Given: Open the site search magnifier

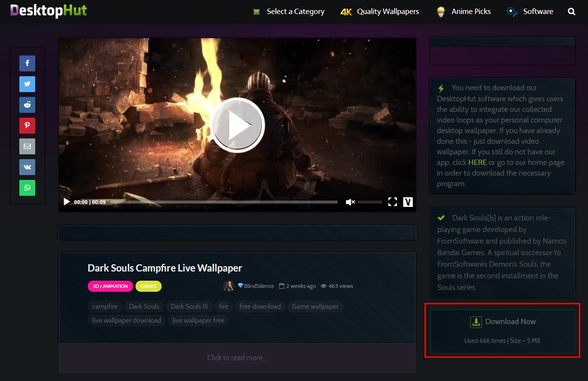Looking at the screenshot, I should tap(572, 12).
